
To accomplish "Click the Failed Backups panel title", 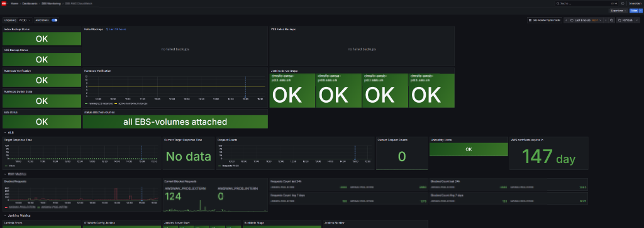I will click(93, 30).
